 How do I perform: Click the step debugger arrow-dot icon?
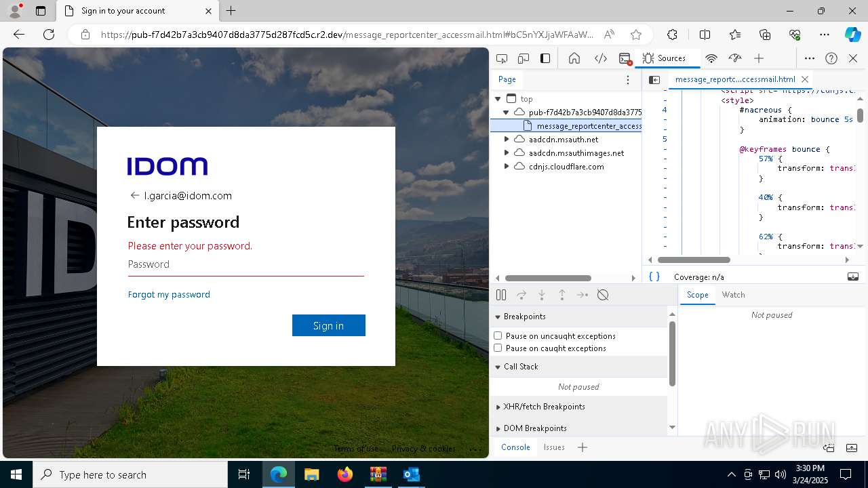point(583,295)
